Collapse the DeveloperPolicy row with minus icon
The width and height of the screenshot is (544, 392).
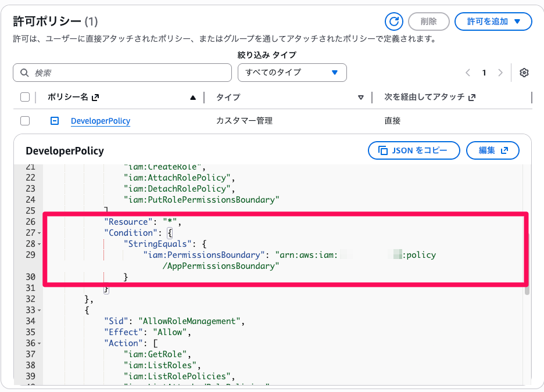pos(54,121)
